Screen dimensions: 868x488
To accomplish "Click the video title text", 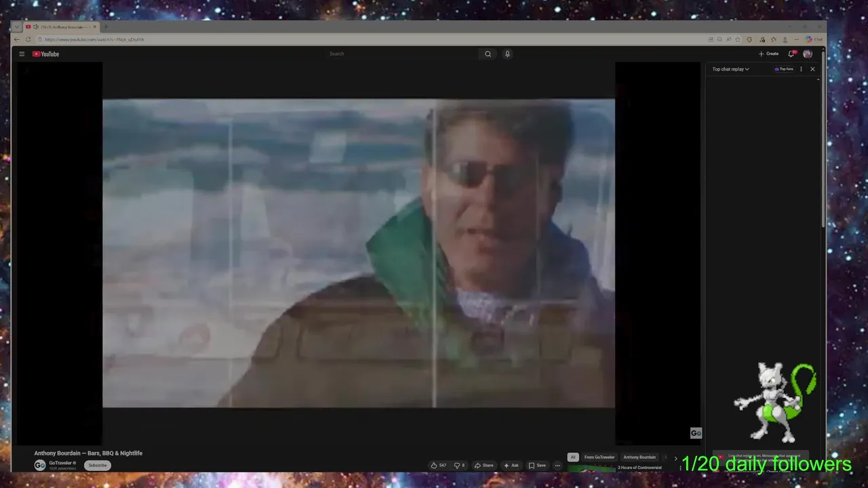I will coord(88,453).
